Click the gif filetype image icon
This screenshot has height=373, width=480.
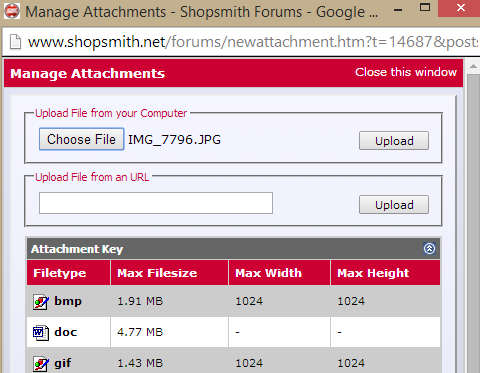point(41,363)
